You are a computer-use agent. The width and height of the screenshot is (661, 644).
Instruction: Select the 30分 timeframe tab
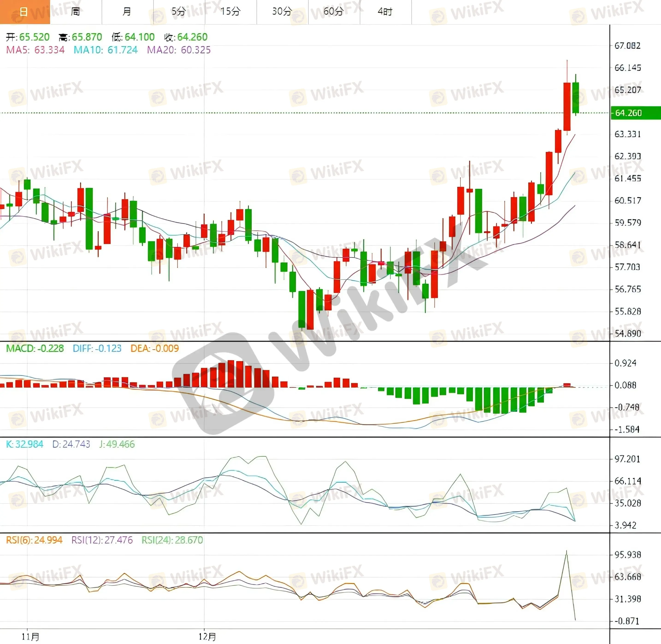click(282, 12)
